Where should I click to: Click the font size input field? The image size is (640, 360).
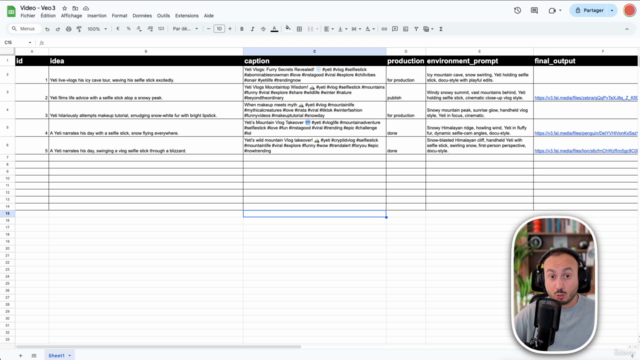click(219, 29)
